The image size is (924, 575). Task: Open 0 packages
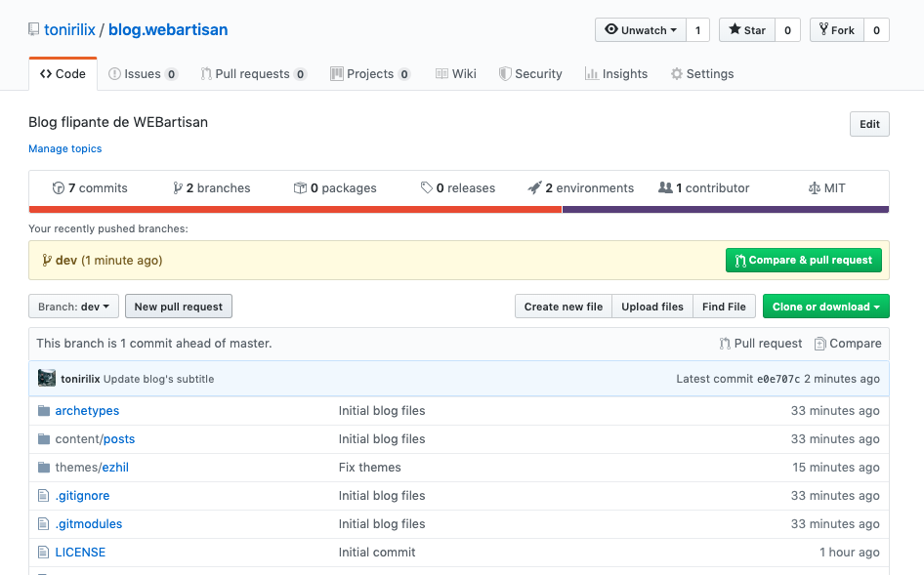pos(335,188)
